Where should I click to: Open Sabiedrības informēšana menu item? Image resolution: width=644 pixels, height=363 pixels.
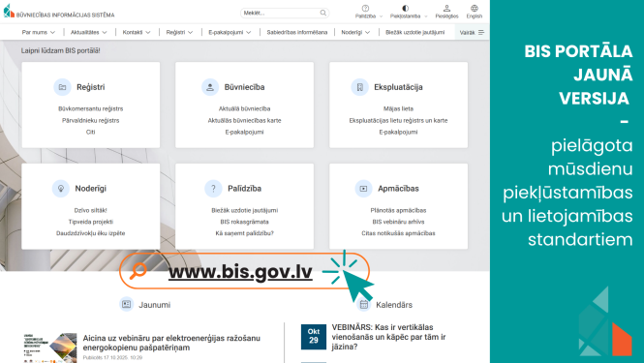[297, 32]
